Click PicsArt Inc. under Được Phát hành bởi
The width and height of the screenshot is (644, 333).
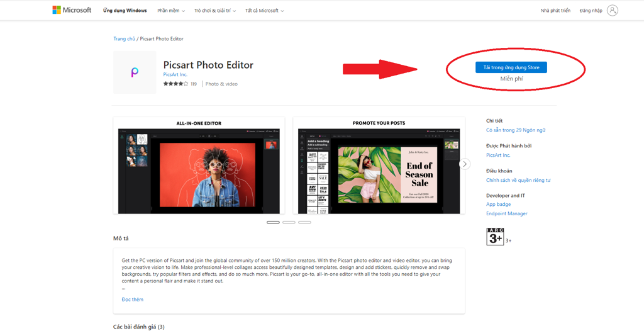click(x=498, y=155)
